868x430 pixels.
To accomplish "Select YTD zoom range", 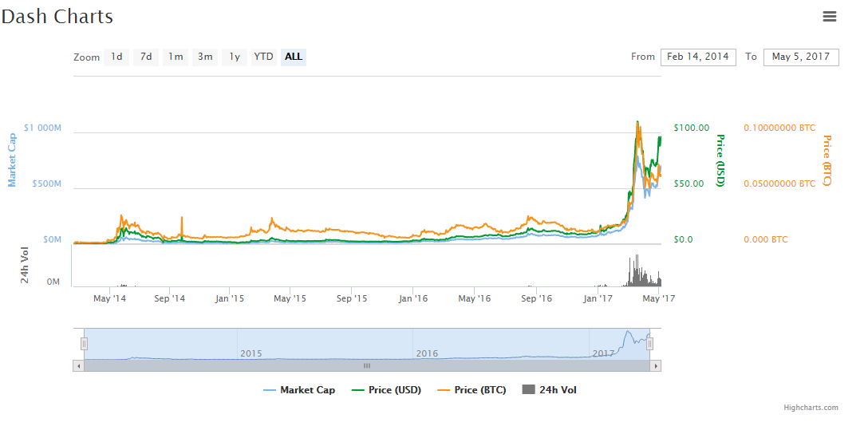I will (x=263, y=57).
